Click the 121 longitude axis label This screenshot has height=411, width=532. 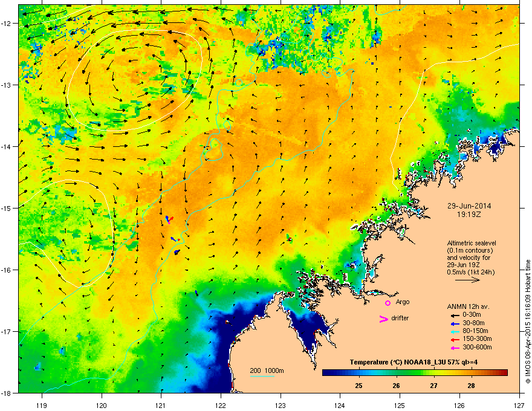pos(161,405)
